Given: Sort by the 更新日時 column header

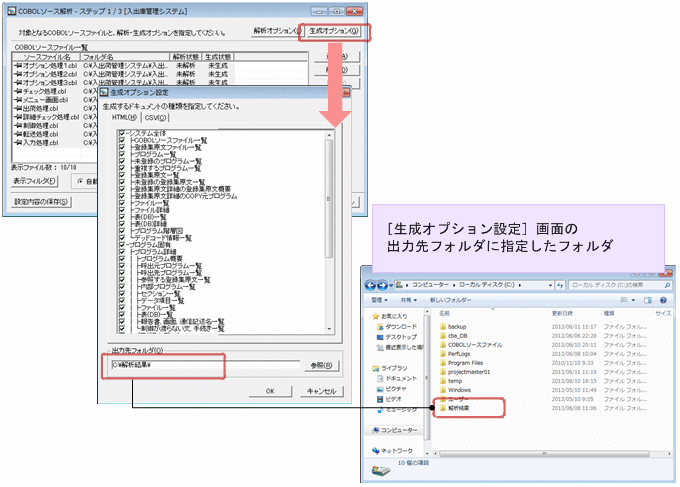Looking at the screenshot, I should coord(562,313).
